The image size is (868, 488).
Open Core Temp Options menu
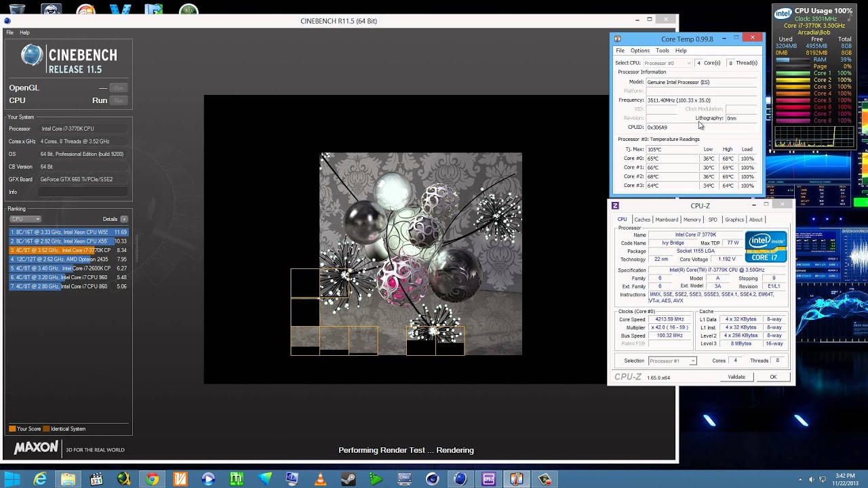(640, 51)
